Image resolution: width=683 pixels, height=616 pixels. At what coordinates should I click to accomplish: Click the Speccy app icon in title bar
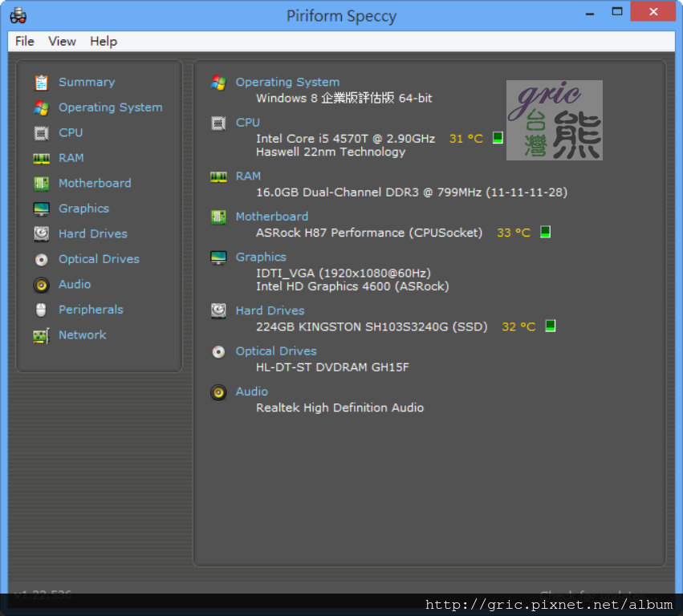18,16
